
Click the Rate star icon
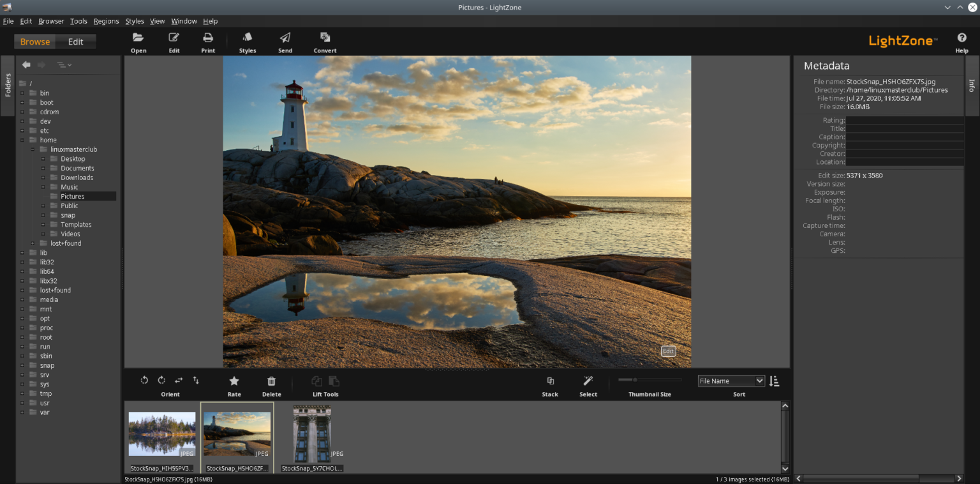click(234, 381)
